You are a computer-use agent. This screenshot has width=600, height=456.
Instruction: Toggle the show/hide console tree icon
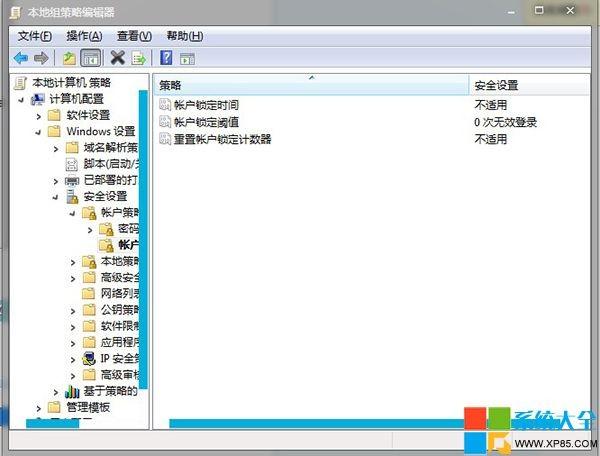pyautogui.click(x=91, y=58)
